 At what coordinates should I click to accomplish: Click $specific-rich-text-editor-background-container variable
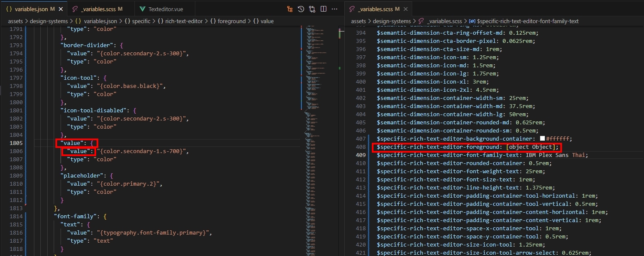455,139
